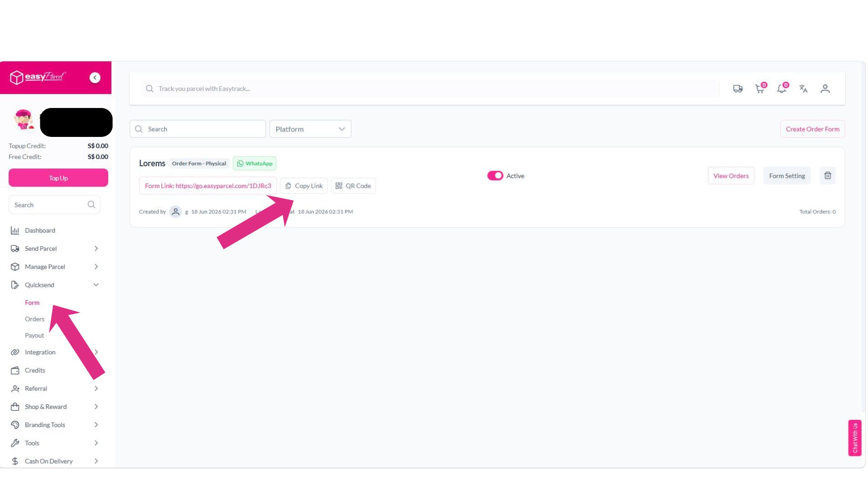
Task: Expand the Integration menu
Action: coord(54,352)
